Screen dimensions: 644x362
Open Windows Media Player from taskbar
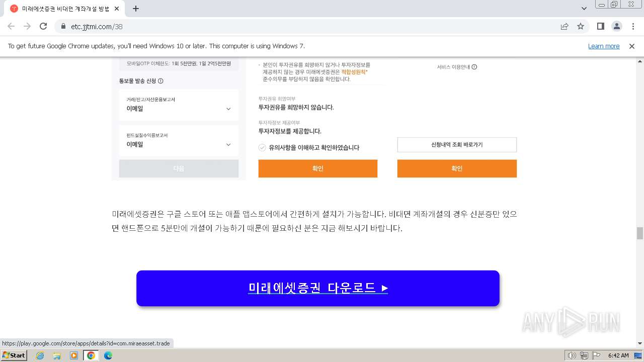(x=74, y=355)
